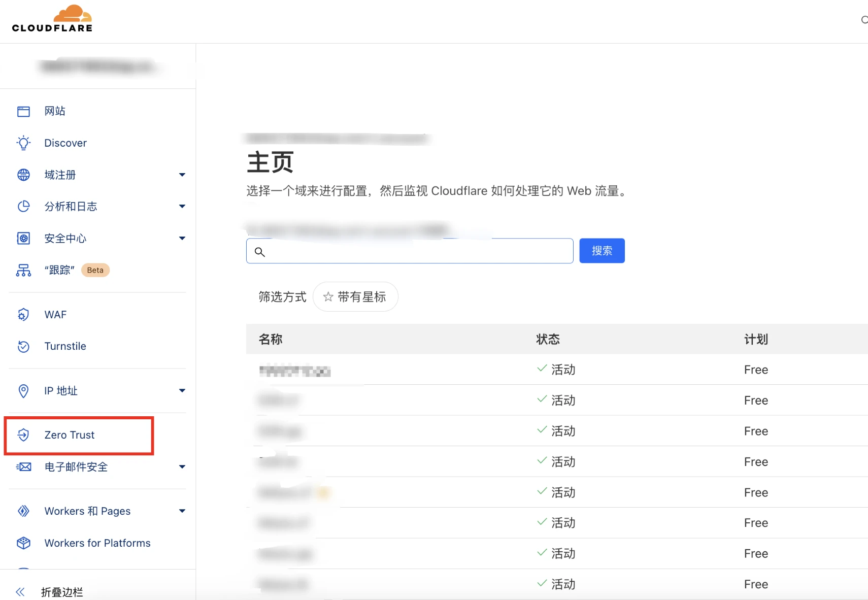Click the 筛选方式 label
The width and height of the screenshot is (868, 600).
tap(282, 297)
